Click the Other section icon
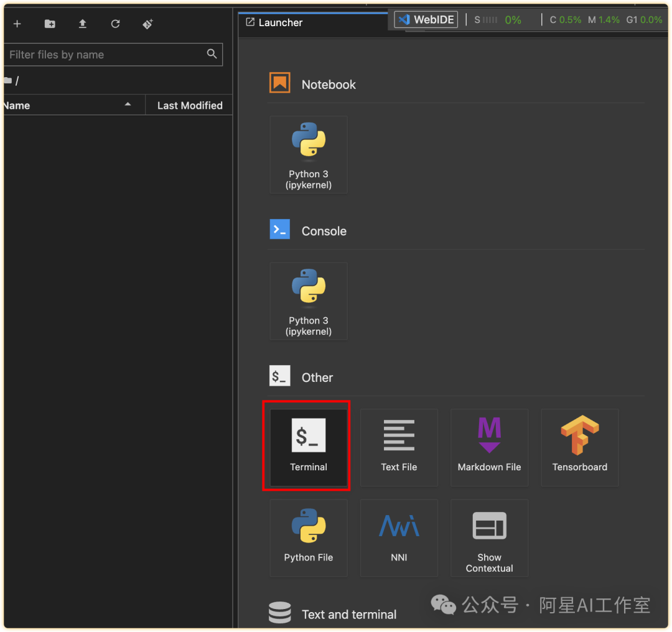 click(x=280, y=376)
